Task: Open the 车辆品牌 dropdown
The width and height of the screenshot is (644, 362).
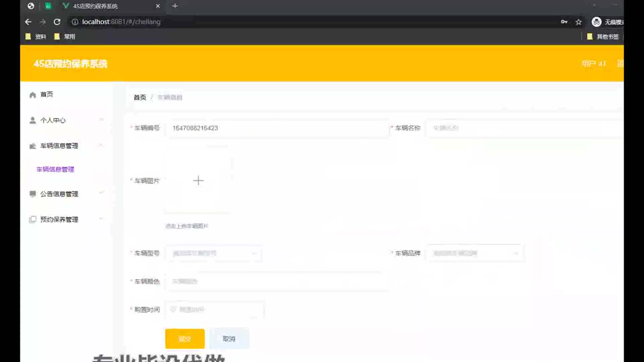Action: point(475,253)
